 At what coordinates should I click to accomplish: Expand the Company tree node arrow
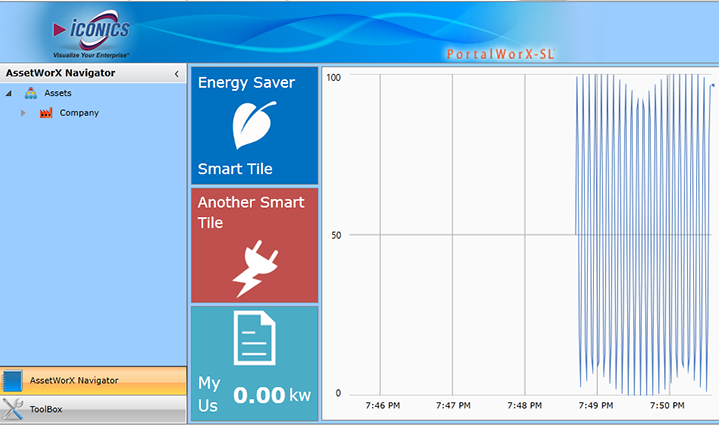23,113
